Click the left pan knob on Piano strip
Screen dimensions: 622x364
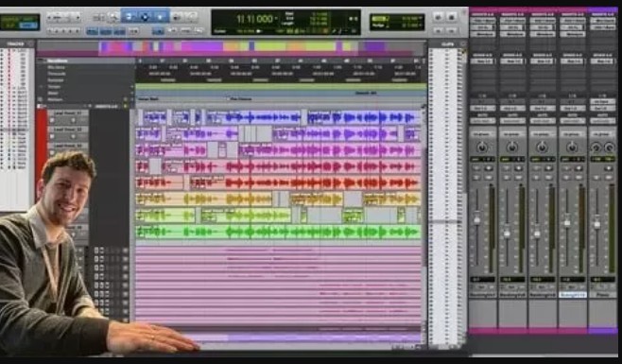click(x=596, y=148)
